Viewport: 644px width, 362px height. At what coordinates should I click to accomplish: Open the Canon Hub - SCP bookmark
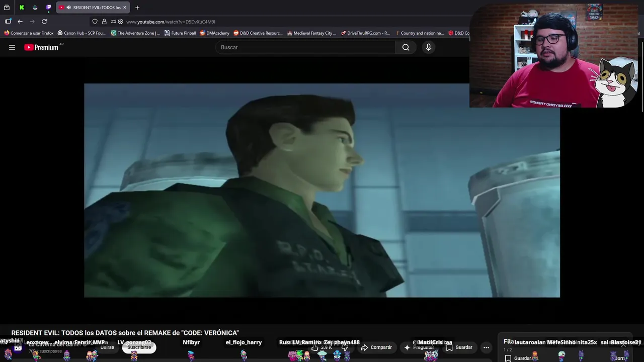click(x=82, y=33)
